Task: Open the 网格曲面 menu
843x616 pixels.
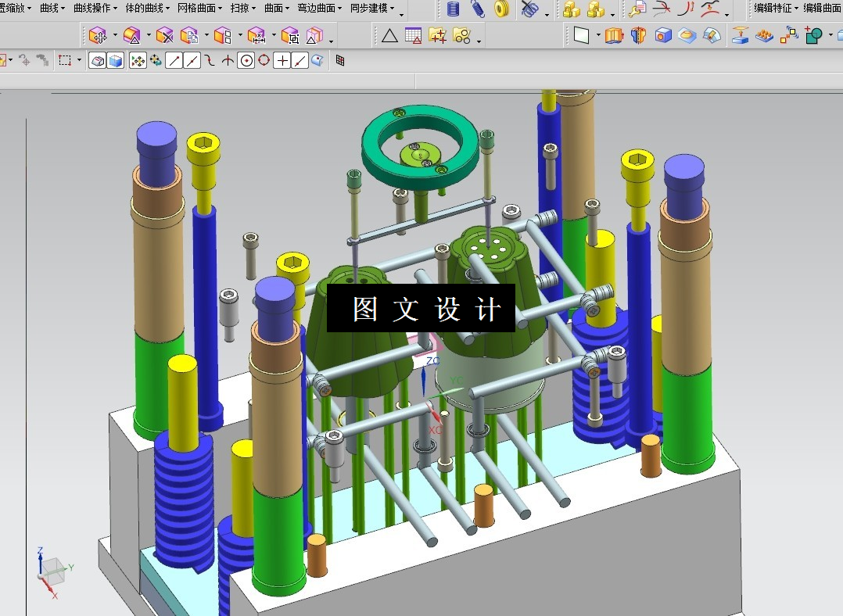Action: pyautogui.click(x=199, y=8)
